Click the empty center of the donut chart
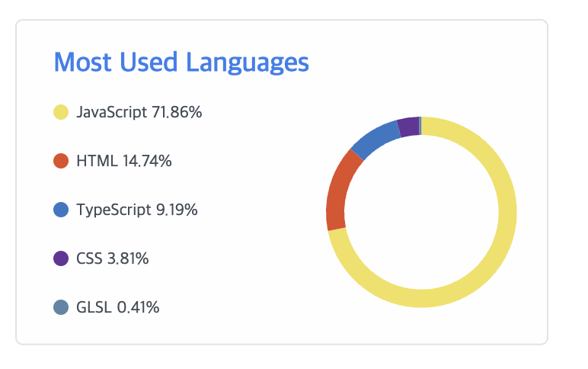This screenshot has width=588, height=369. click(x=421, y=212)
